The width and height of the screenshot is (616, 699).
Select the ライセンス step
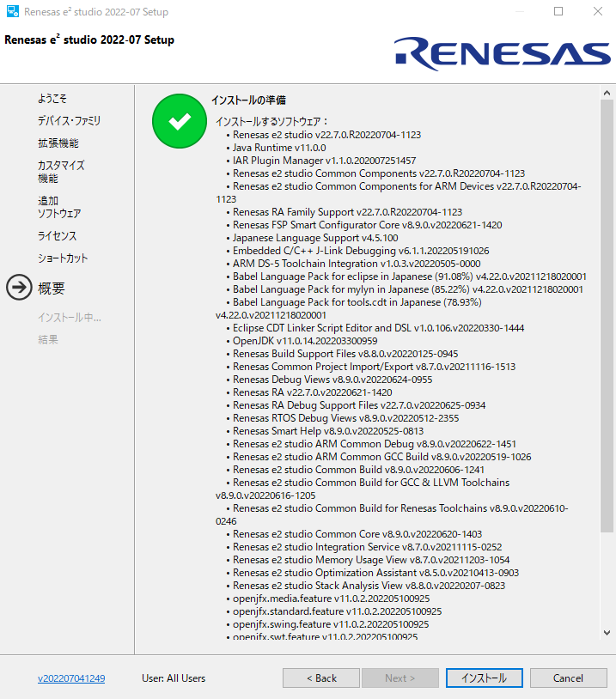(57, 236)
